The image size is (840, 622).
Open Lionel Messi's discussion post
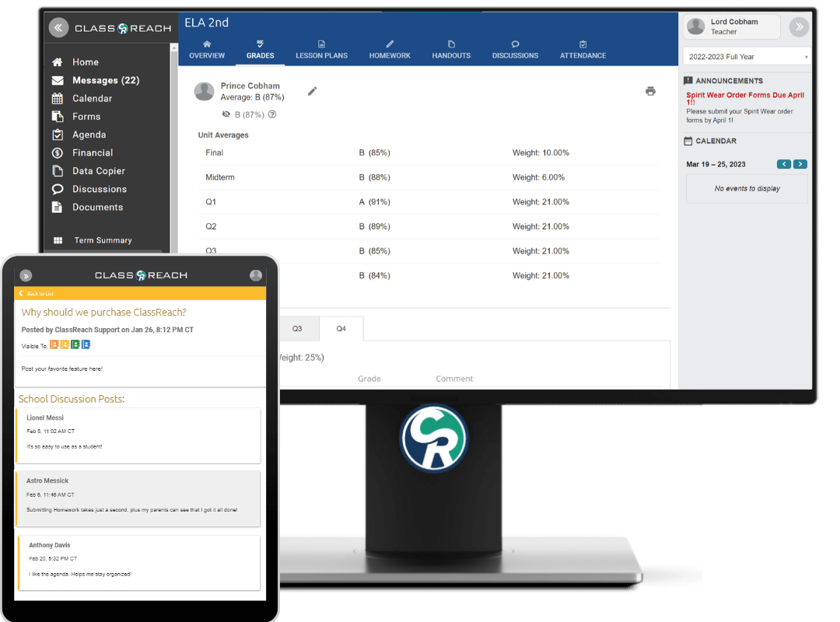[138, 435]
